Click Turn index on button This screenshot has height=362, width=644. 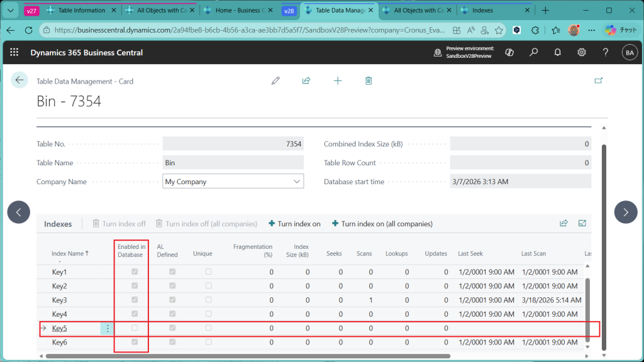coord(294,224)
